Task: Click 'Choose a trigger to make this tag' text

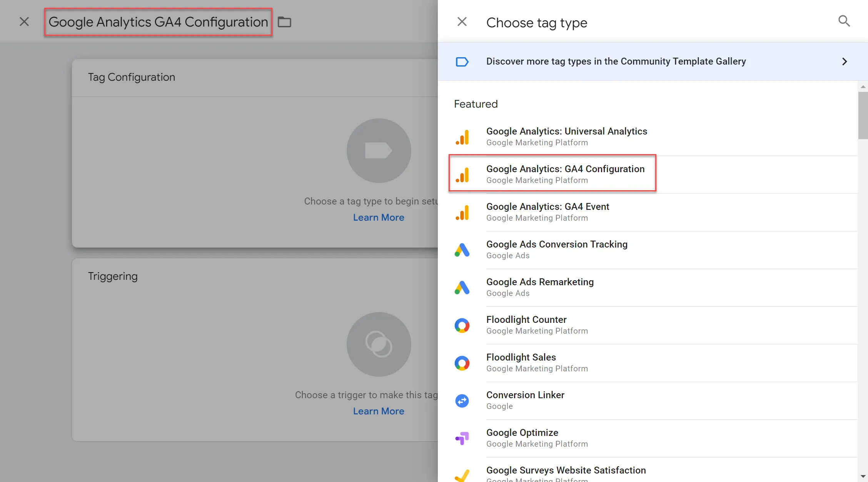Action: tap(366, 395)
